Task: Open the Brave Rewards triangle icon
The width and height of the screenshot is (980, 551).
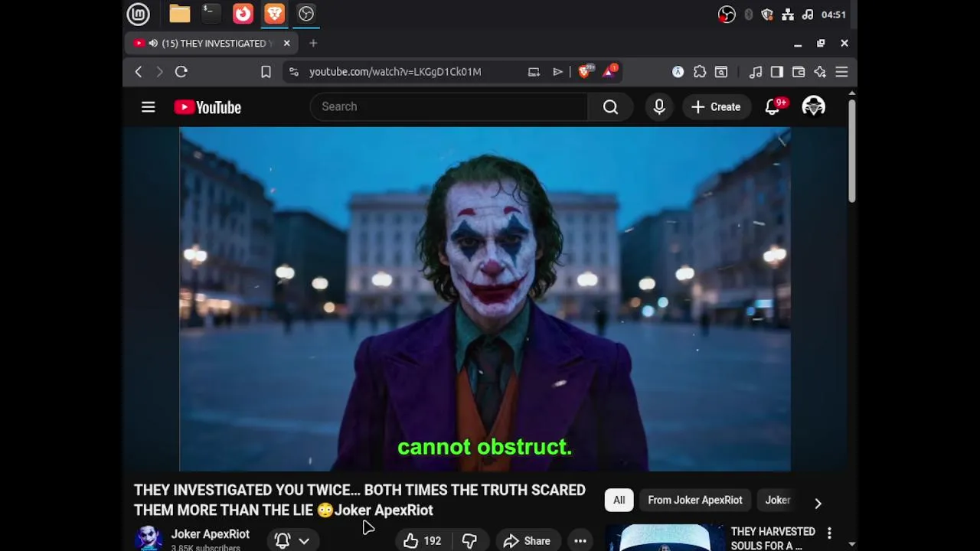Action: 610,71
